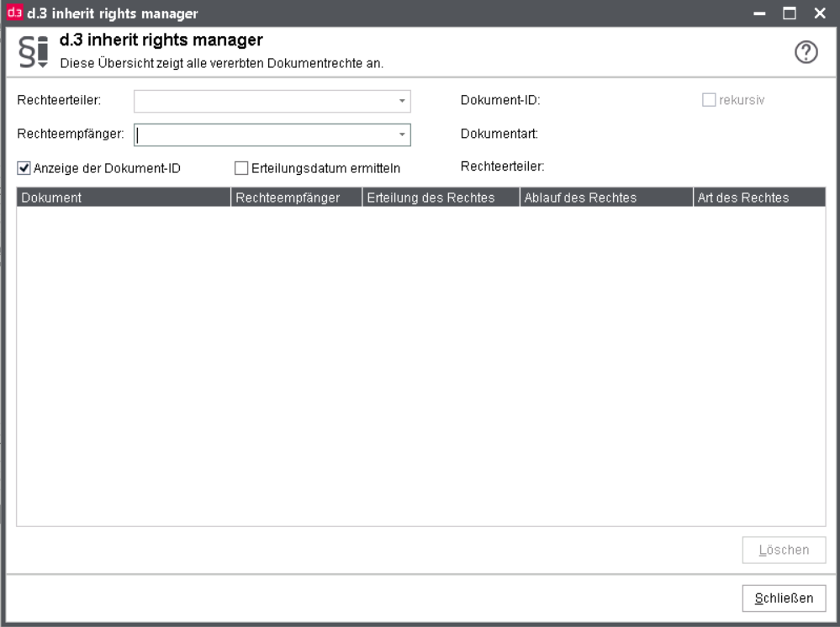The image size is (840, 627).
Task: Expand the Rechteerteiler dropdown arrow
Action: 402,101
